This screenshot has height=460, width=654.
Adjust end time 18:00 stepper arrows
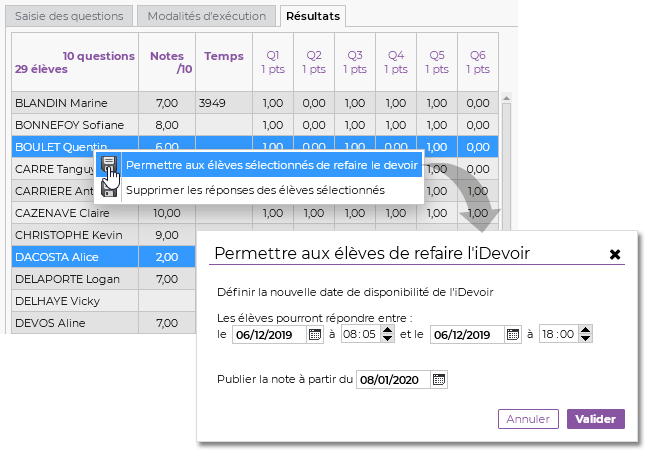point(573,335)
